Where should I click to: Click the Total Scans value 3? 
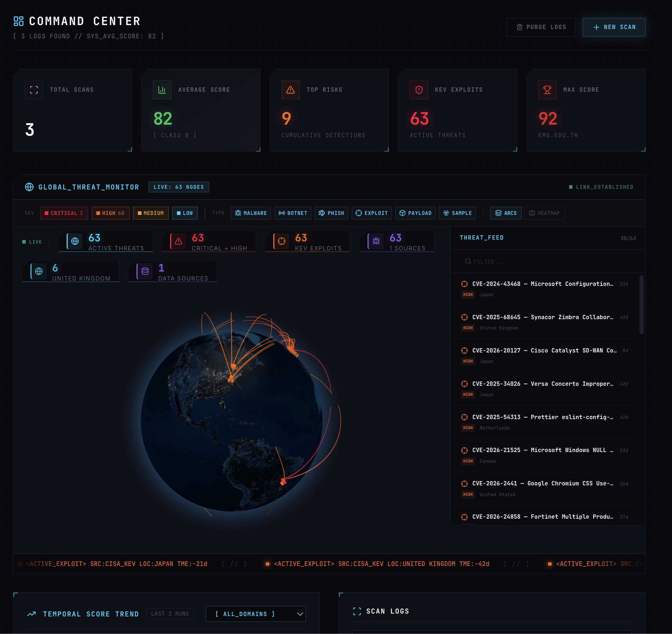pyautogui.click(x=30, y=130)
